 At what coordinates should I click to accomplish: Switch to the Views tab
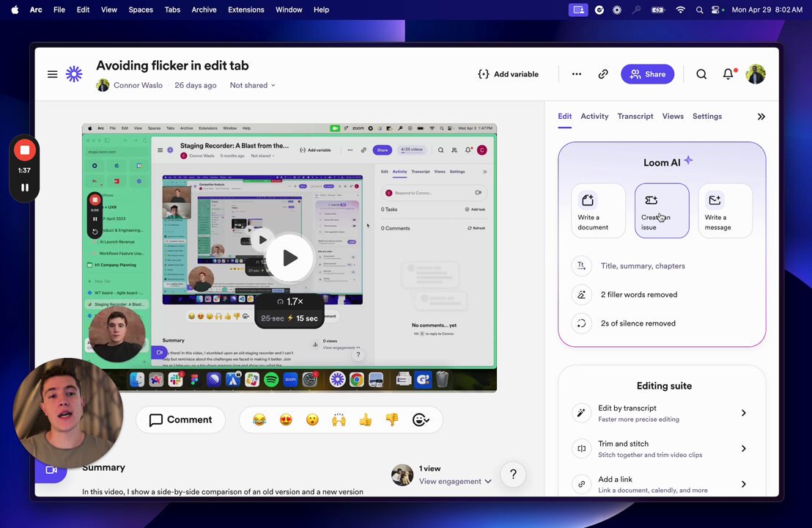coord(673,117)
